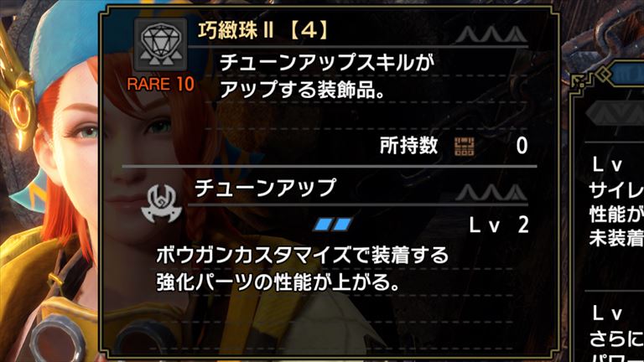Click the item box icon beside 所持数

(465, 146)
